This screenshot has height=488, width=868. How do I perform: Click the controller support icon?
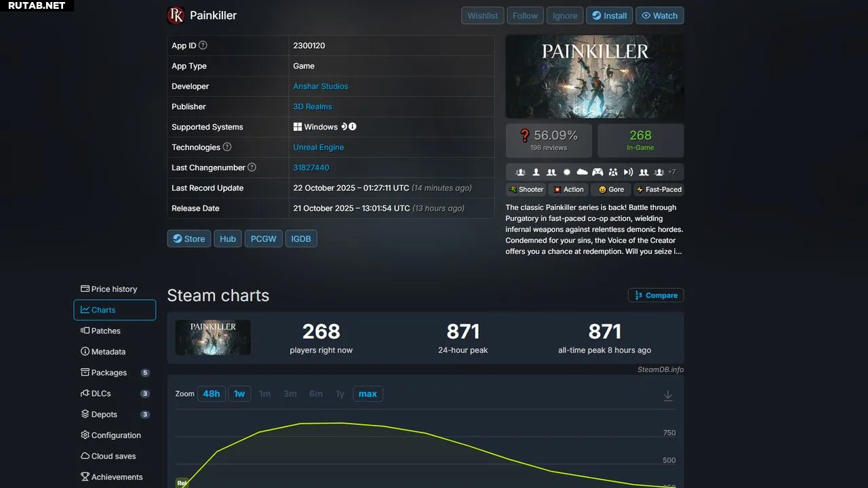pyautogui.click(x=597, y=172)
